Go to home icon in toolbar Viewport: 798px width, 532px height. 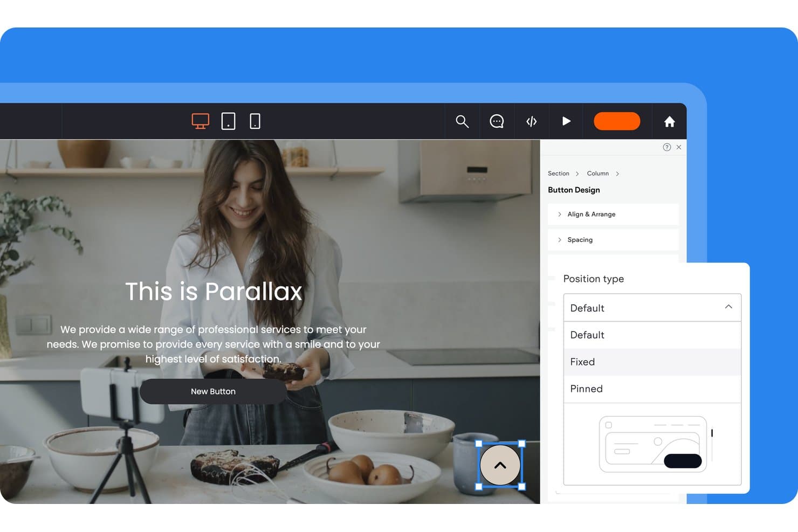(x=670, y=121)
